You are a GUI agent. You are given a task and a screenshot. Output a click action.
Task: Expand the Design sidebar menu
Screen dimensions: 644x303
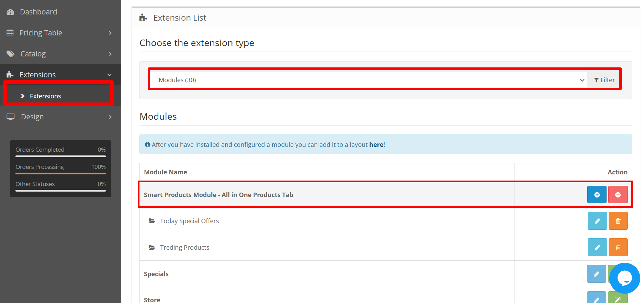click(60, 117)
